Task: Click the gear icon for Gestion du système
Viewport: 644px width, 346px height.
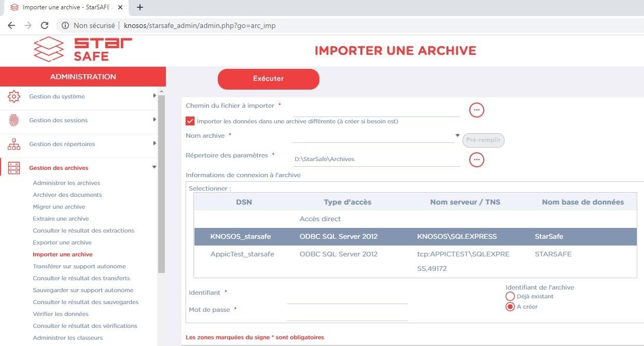Action: click(14, 96)
